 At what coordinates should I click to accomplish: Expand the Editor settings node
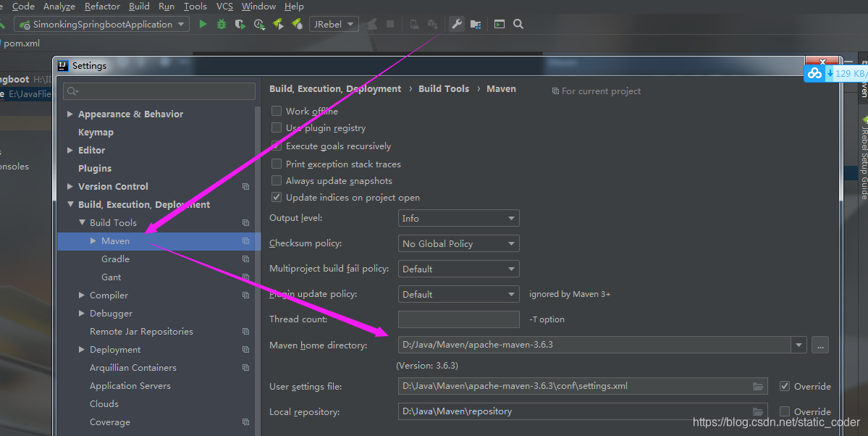pos(69,150)
